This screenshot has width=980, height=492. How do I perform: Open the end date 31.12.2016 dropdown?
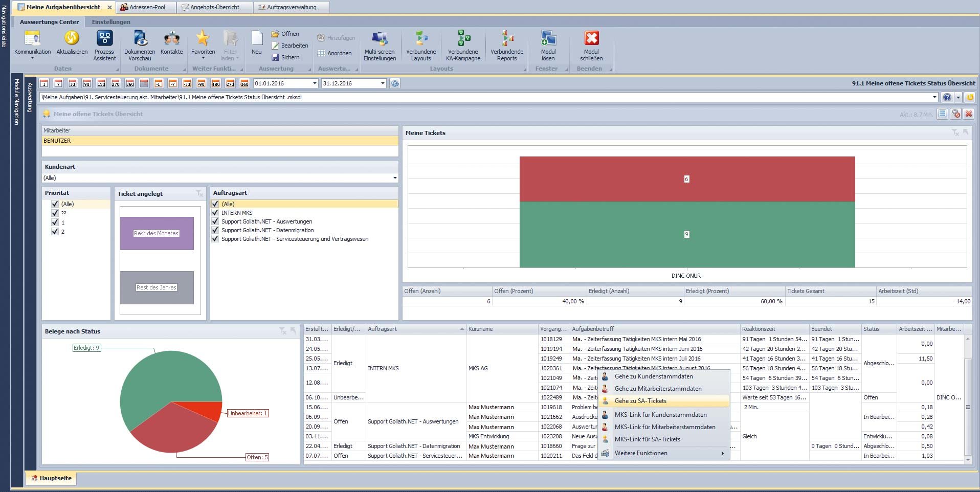point(382,83)
